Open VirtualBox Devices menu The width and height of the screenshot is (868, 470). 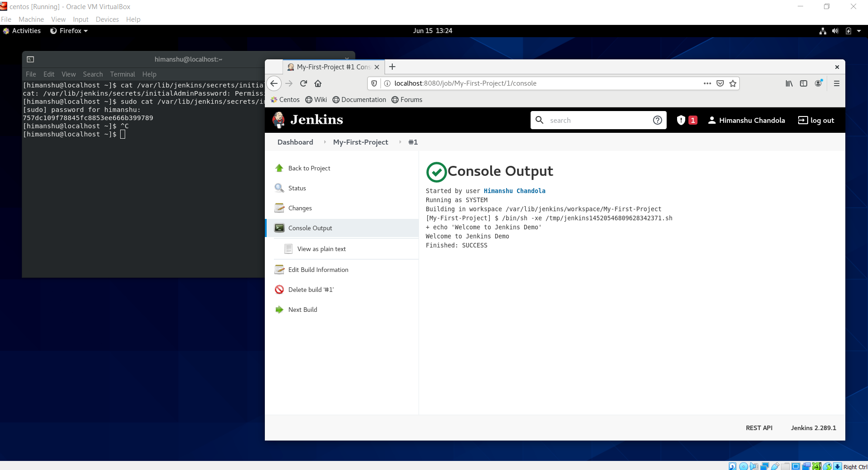pyautogui.click(x=107, y=19)
